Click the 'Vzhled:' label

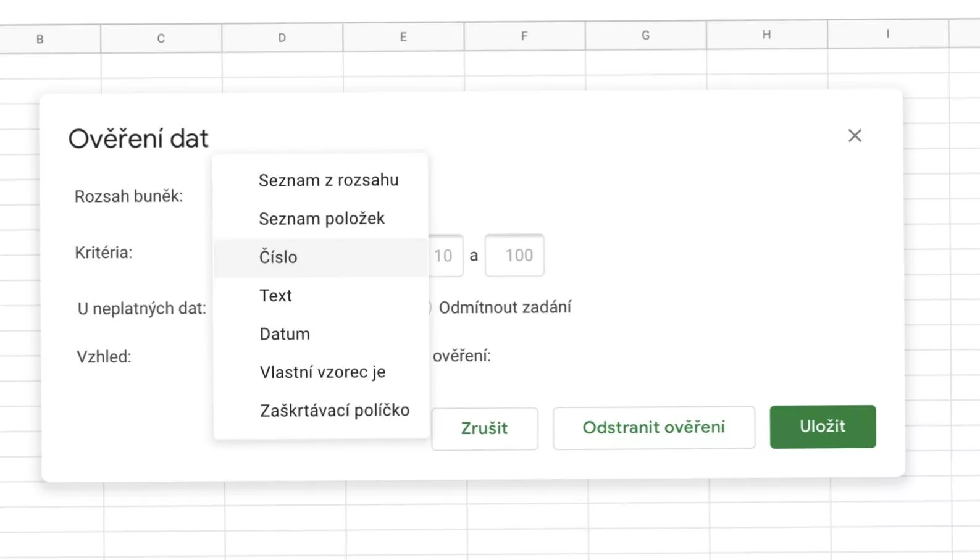104,357
